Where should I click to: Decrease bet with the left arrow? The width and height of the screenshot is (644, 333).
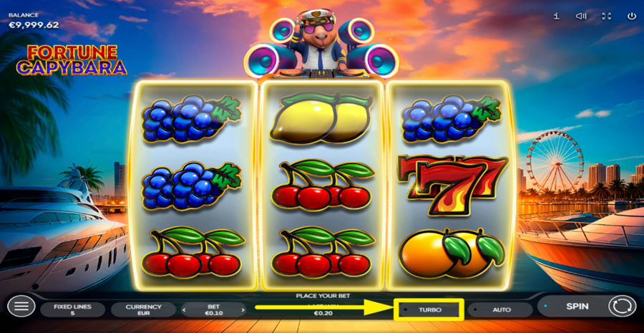[x=185, y=310]
